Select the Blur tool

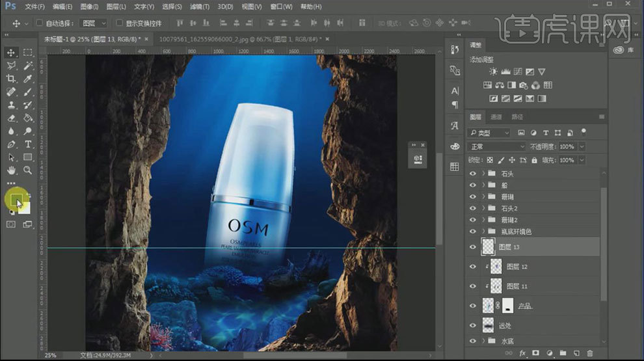(x=11, y=131)
